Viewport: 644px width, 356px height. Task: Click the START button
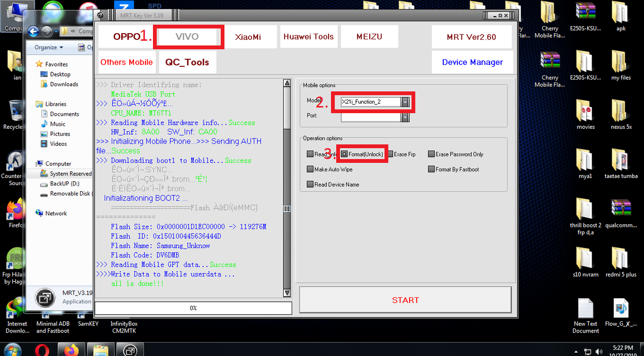(406, 300)
